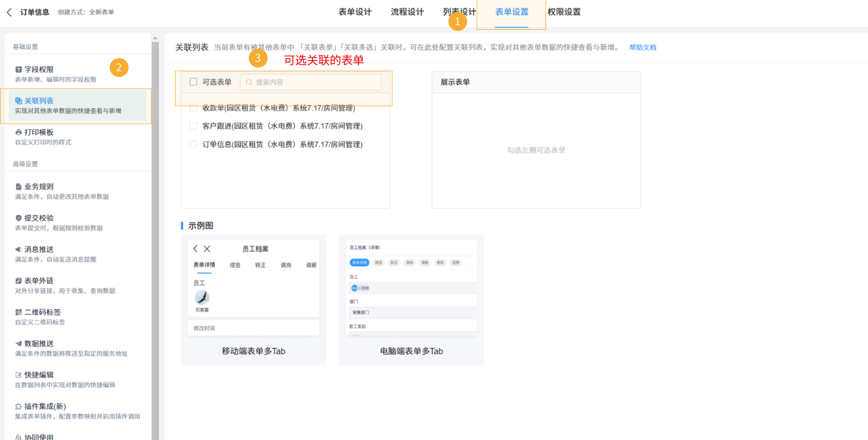Click the 关联列表 sidebar icon
The height and width of the screenshot is (440, 868).
(x=18, y=101)
